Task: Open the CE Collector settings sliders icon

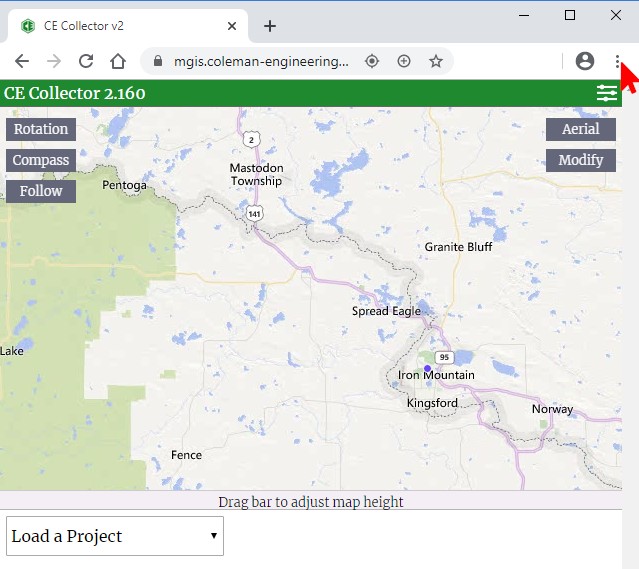Action: coord(606,93)
